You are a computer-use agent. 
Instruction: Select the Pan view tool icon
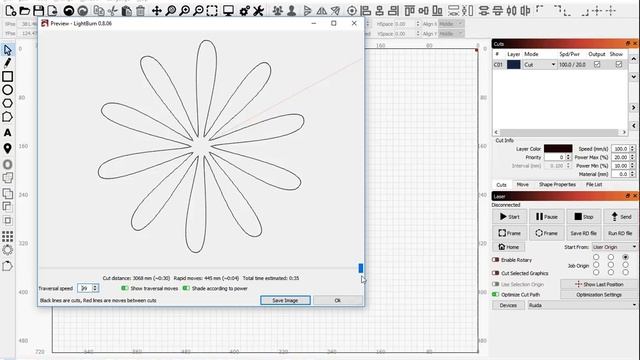point(157,11)
